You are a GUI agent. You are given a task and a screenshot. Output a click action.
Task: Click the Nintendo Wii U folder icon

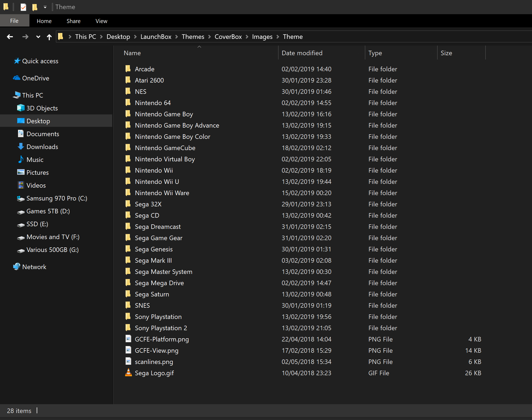point(128,181)
